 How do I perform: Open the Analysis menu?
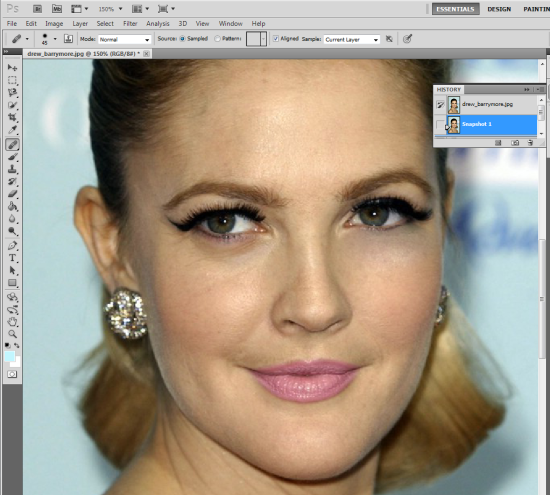pos(157,24)
